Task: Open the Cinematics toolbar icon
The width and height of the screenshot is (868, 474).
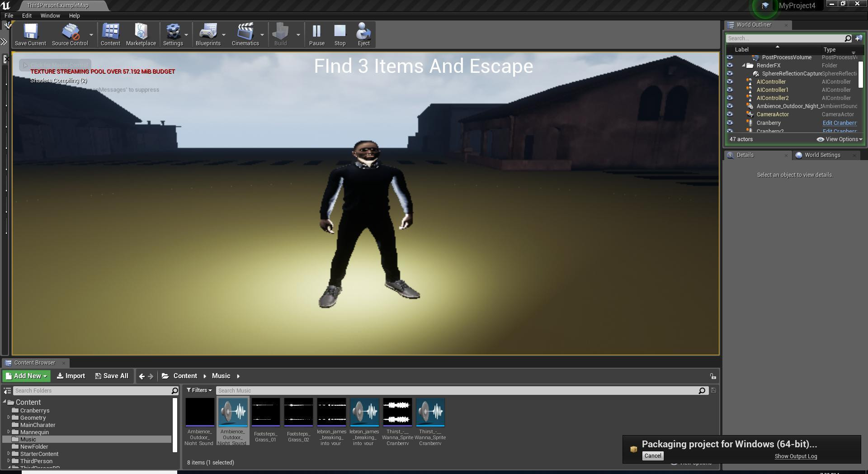Action: pos(245,34)
